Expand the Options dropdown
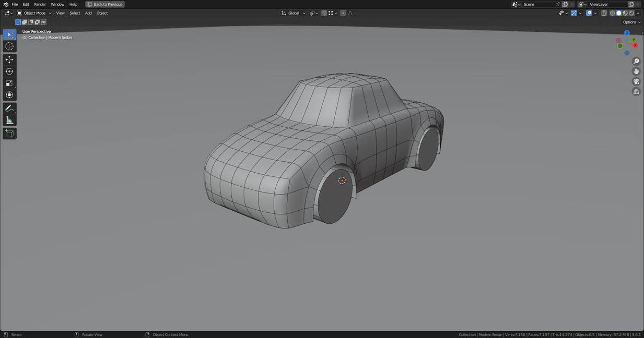The width and height of the screenshot is (644, 338). (x=631, y=22)
